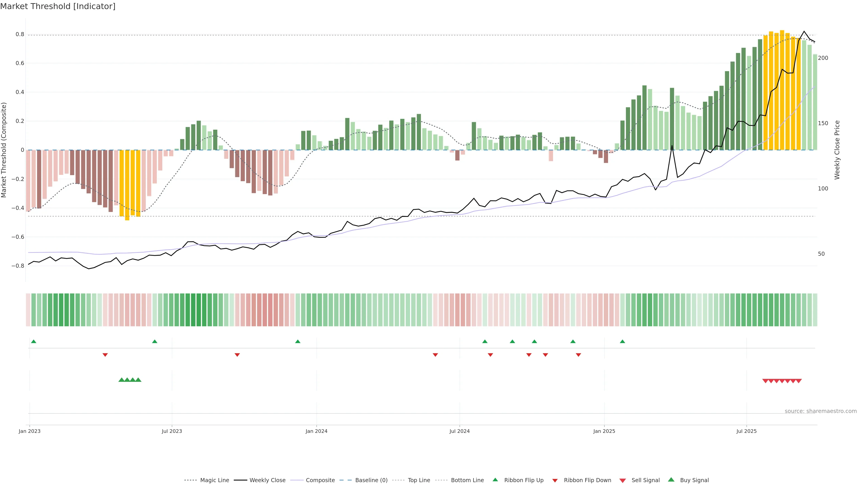Click the Jul 2024 x-axis label
868x488 pixels.
coord(459,431)
